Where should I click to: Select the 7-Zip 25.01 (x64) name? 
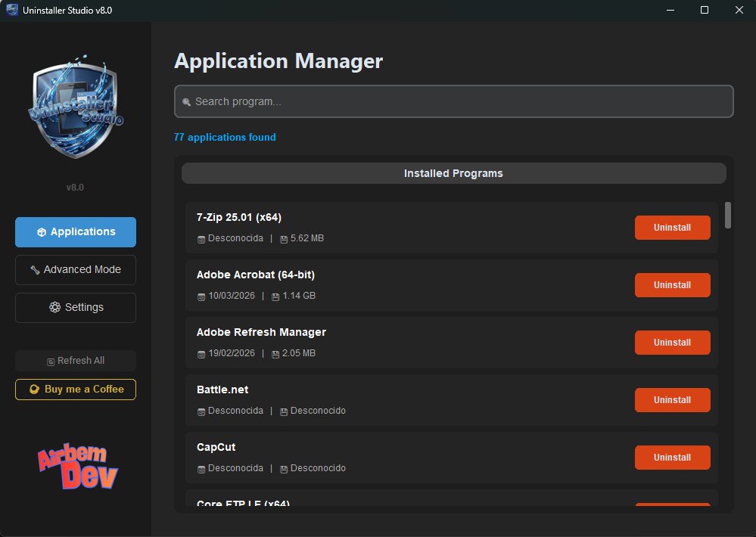239,217
